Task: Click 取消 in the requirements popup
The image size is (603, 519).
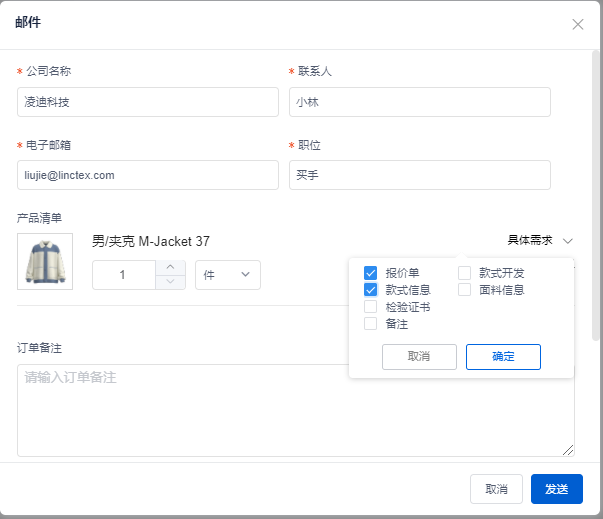Action: pos(419,357)
